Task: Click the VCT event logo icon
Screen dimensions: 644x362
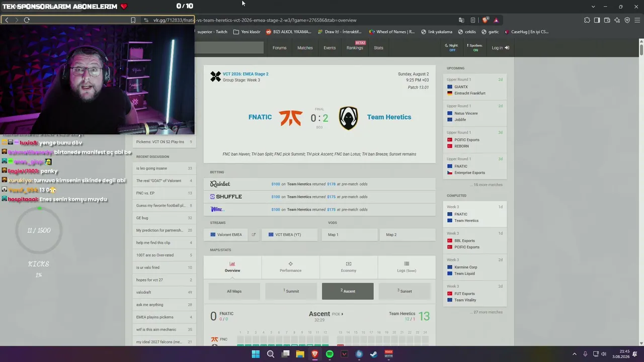Action: click(x=215, y=76)
